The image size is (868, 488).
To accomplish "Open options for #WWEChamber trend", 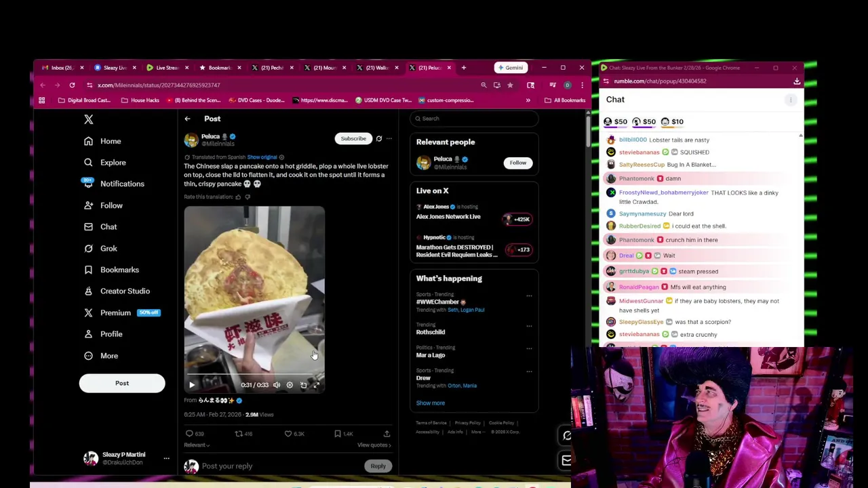I will 529,296.
